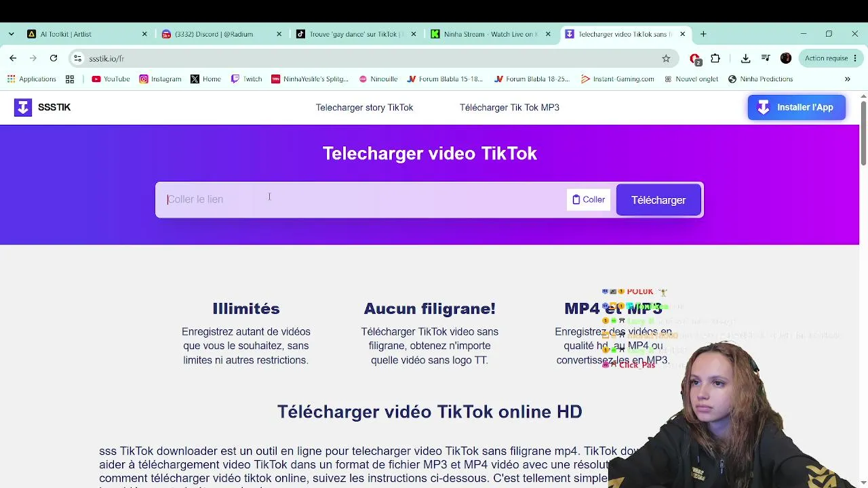Open the browser Downloads icon
The width and height of the screenshot is (868, 488).
point(745,58)
